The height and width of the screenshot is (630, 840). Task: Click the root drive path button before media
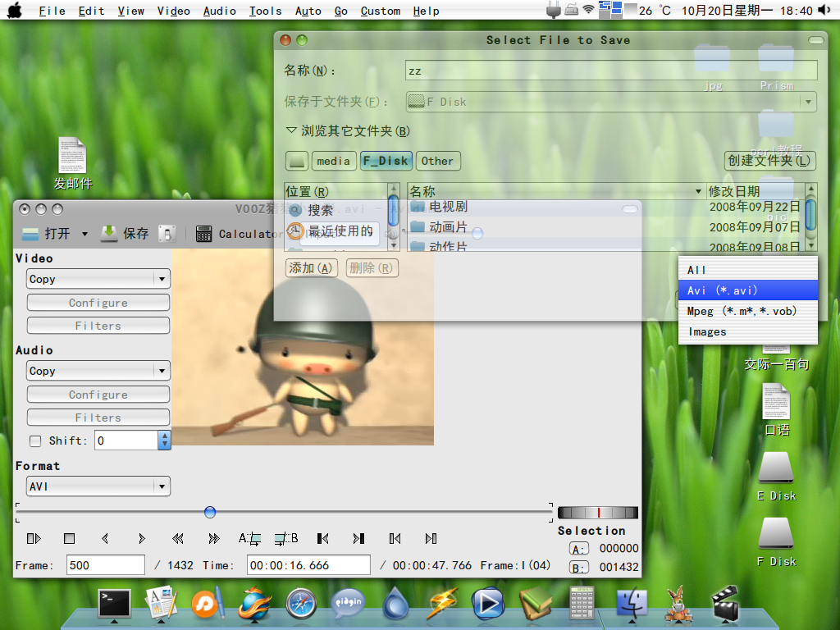click(297, 161)
